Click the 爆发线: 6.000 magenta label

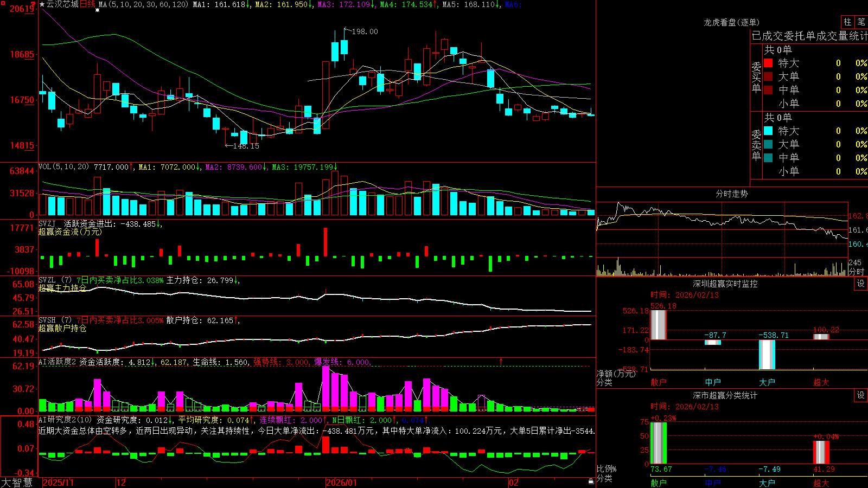(x=342, y=362)
